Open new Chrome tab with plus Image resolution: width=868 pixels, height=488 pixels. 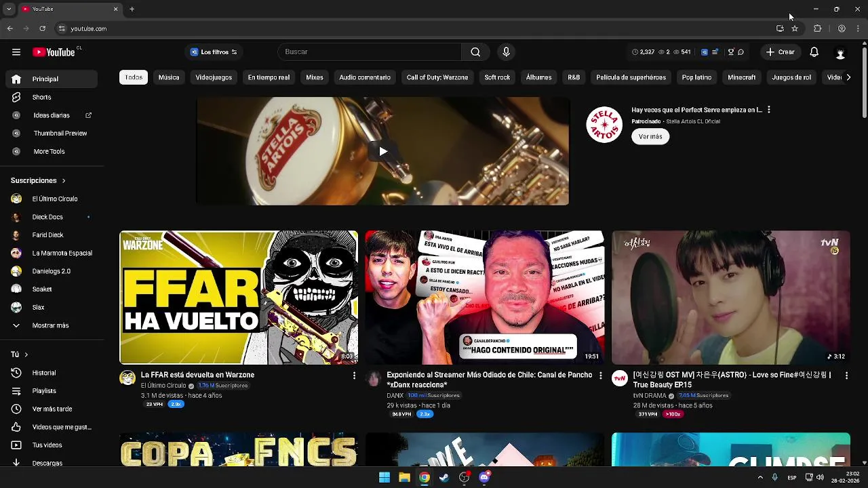[x=132, y=9]
